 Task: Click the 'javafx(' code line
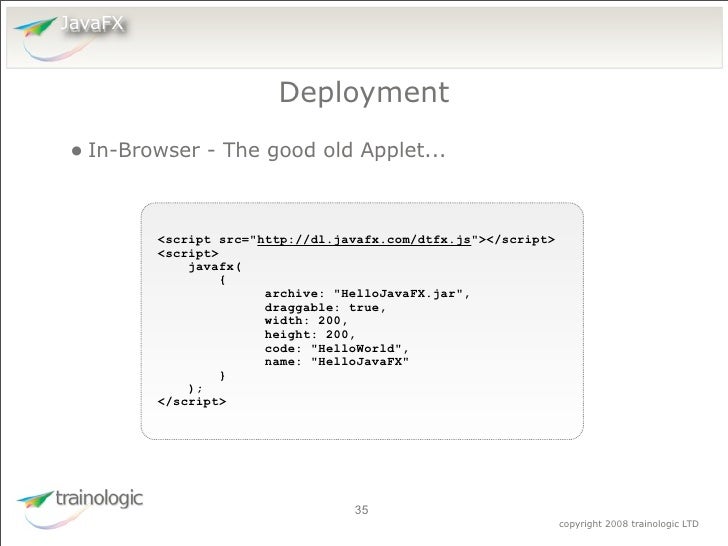(215, 267)
